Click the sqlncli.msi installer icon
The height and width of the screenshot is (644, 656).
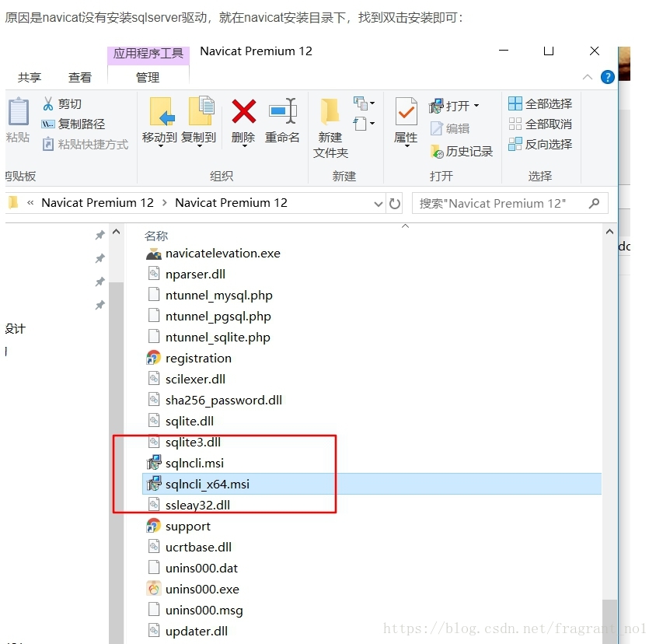[x=154, y=463]
